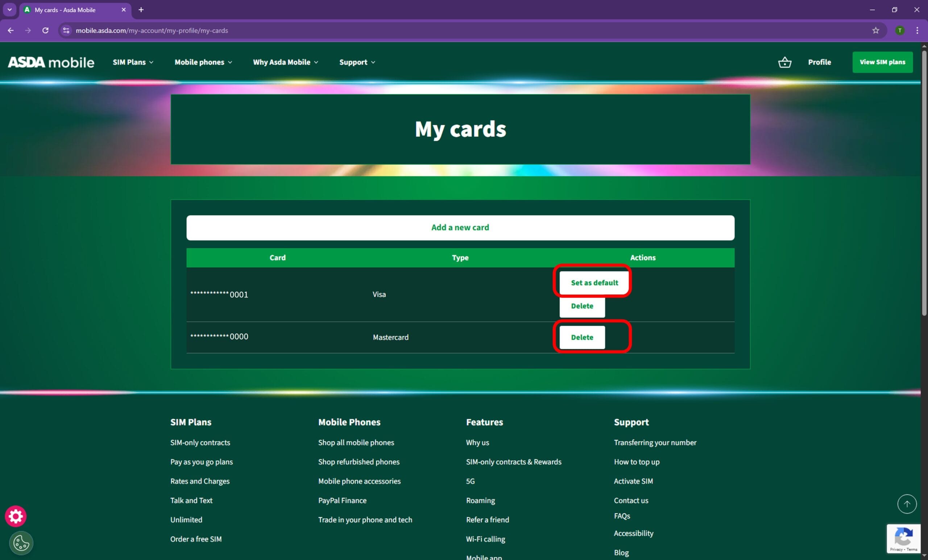This screenshot has width=928, height=560.
Task: Open Roaming footer link
Action: (480, 500)
